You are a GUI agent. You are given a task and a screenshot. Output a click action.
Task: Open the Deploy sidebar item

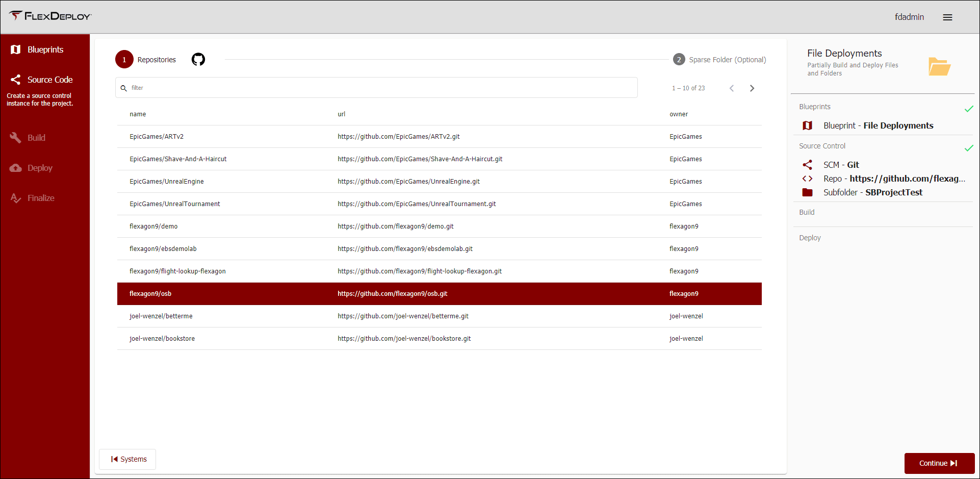pyautogui.click(x=45, y=168)
